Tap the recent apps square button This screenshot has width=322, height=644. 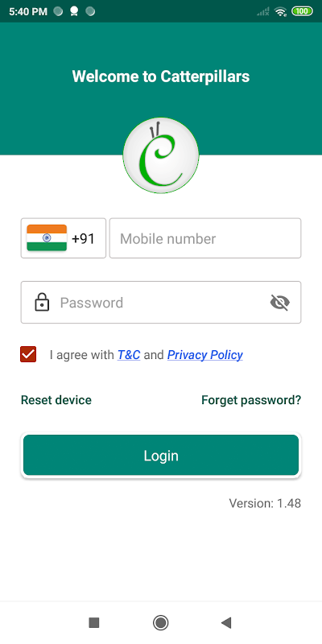point(94,622)
